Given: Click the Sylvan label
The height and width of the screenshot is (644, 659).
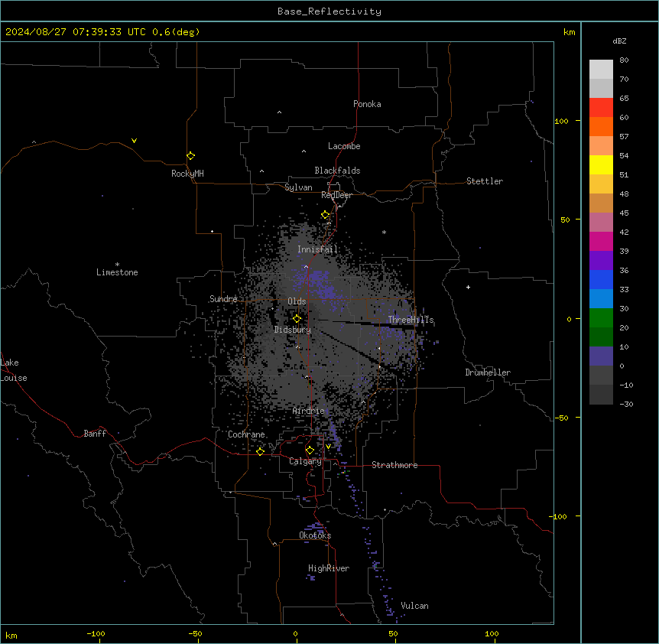Looking at the screenshot, I should coord(298,187).
